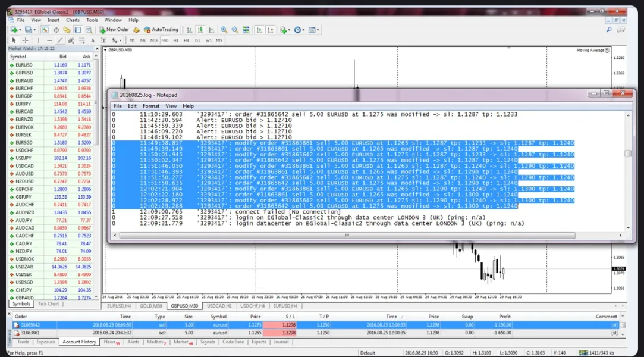Select the Text label tool (A)
644x357 pixels.
93,40
